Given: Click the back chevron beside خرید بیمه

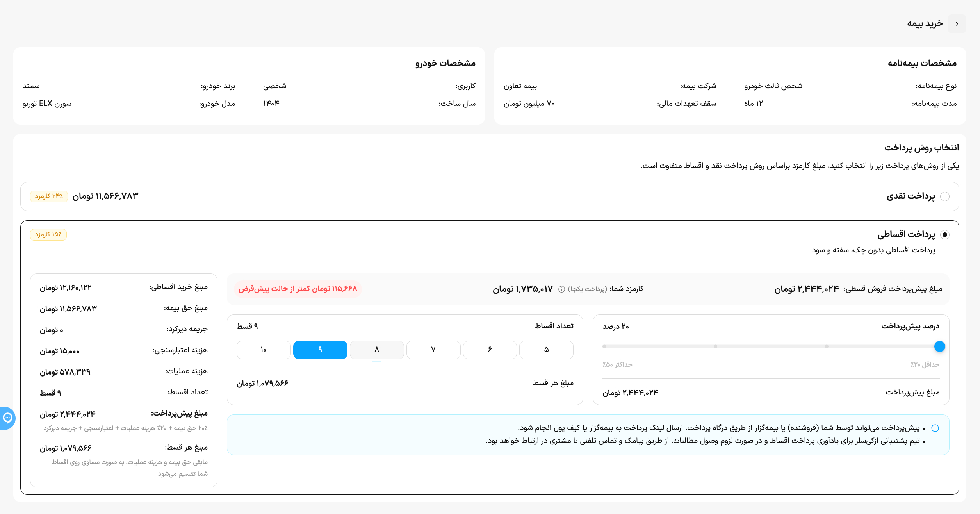Looking at the screenshot, I should point(957,24).
